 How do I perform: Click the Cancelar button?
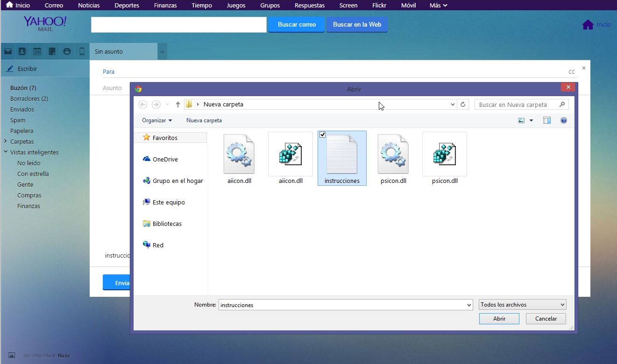point(546,319)
